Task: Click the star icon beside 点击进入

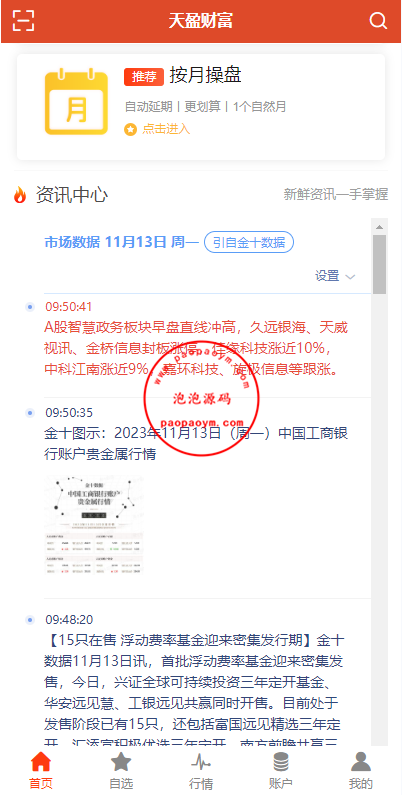Action: point(130,129)
